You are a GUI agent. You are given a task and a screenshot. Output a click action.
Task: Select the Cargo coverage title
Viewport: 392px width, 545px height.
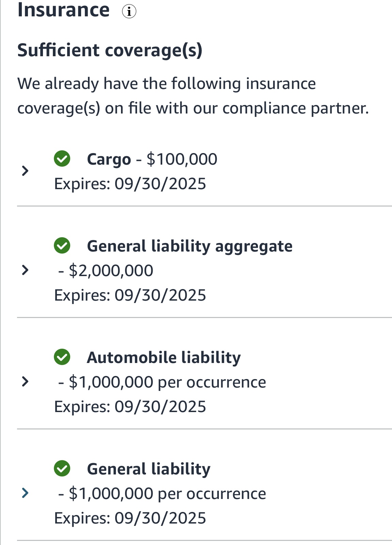click(x=109, y=160)
